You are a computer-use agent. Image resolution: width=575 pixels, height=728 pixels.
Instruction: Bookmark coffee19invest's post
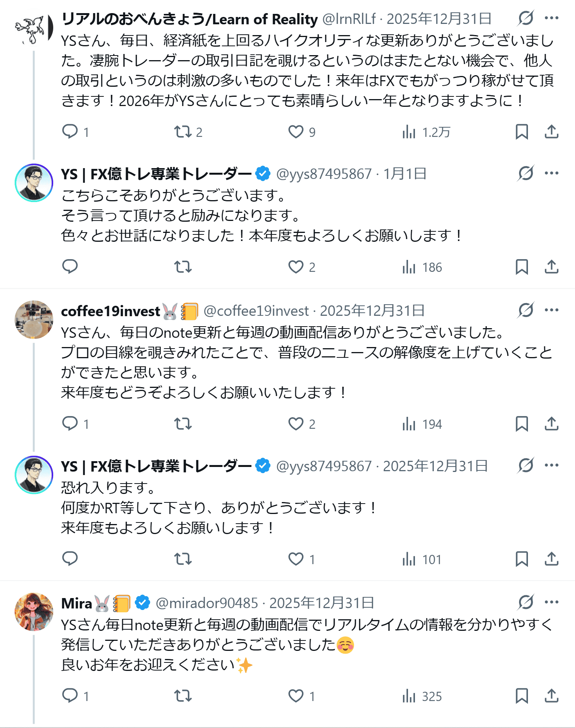(522, 424)
